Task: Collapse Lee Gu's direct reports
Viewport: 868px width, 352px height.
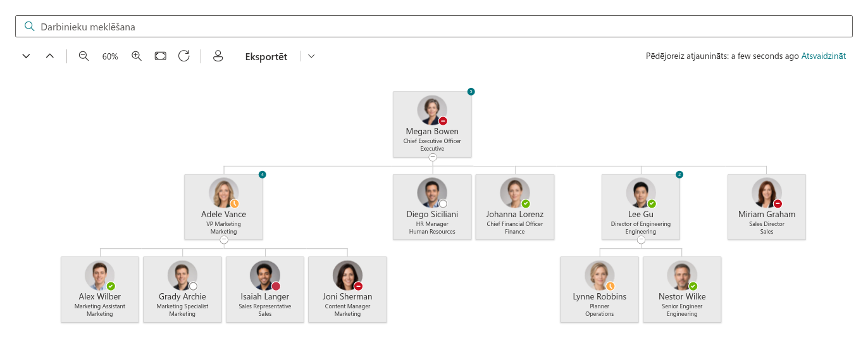Action: (x=641, y=240)
